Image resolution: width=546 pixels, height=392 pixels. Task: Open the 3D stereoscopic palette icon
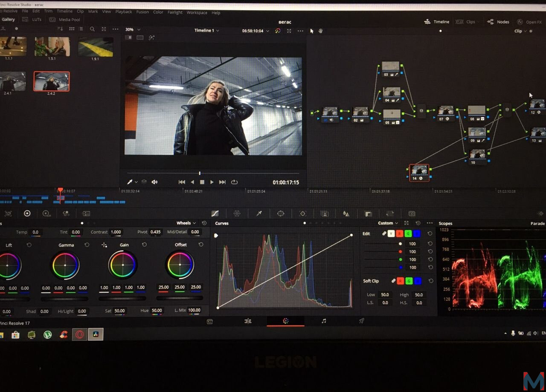[412, 213]
